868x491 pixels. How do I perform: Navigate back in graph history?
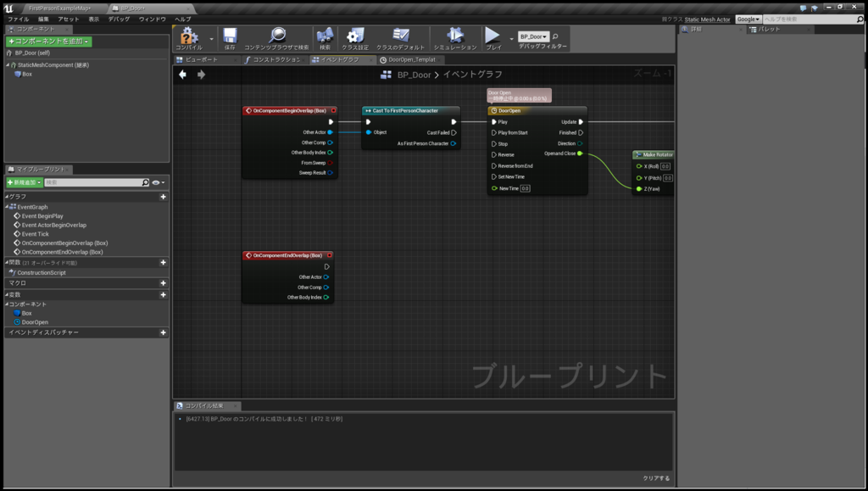[x=183, y=74]
